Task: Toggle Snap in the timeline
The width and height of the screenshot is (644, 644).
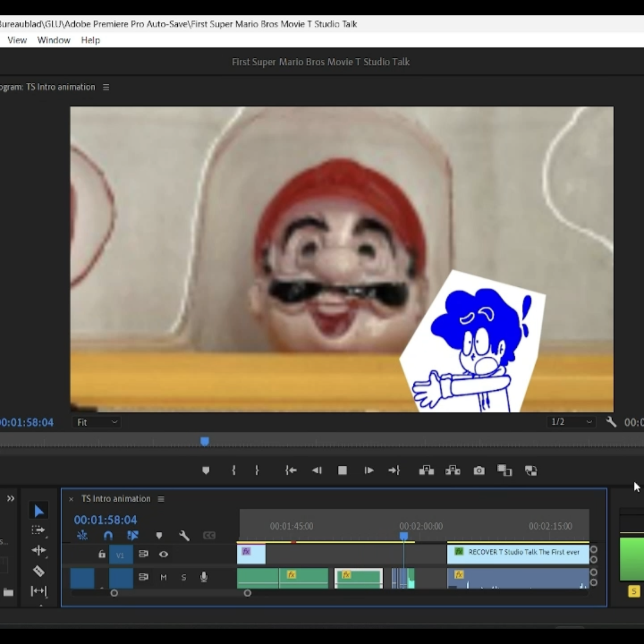Action: [108, 535]
